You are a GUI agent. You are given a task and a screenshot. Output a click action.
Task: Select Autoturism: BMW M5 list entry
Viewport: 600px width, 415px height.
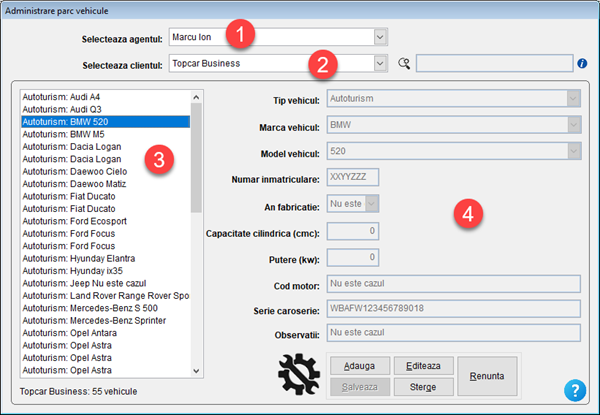tap(58, 135)
